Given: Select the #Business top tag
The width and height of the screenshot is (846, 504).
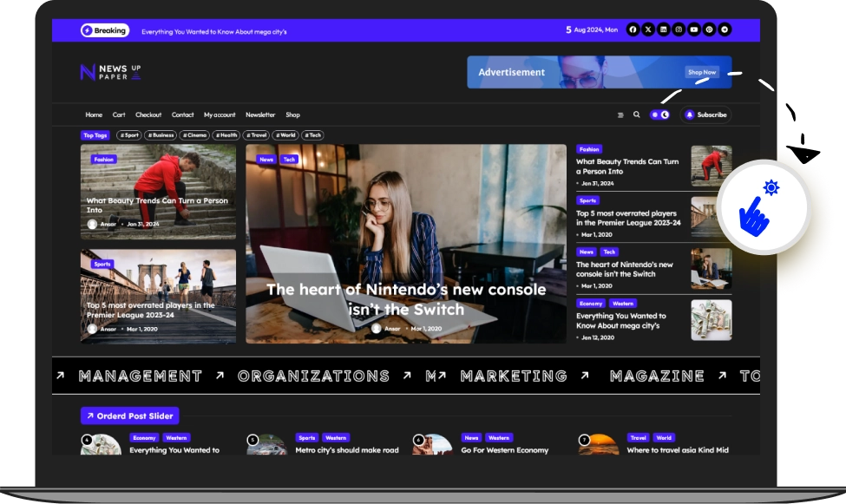Looking at the screenshot, I should (x=161, y=135).
